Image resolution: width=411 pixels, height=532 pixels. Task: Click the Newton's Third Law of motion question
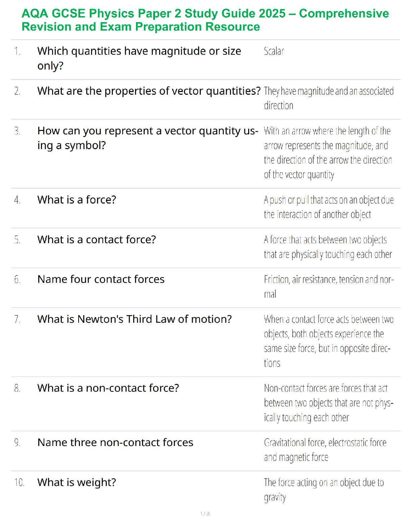(x=134, y=319)
